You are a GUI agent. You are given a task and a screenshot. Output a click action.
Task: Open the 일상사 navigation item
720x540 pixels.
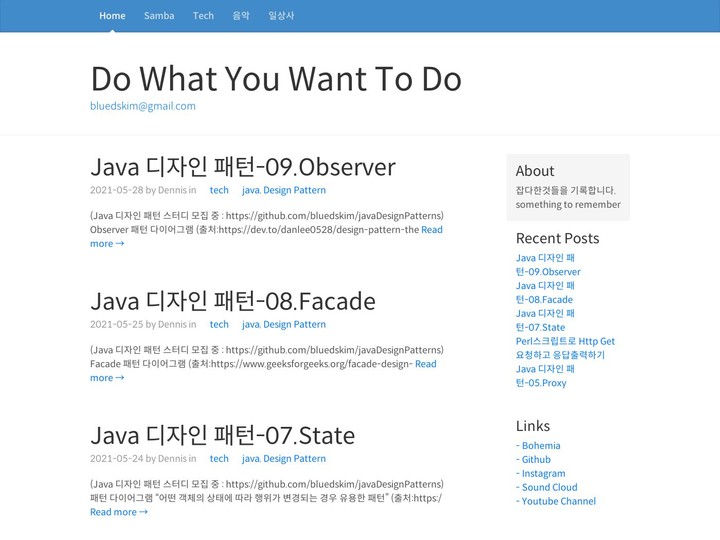281,16
